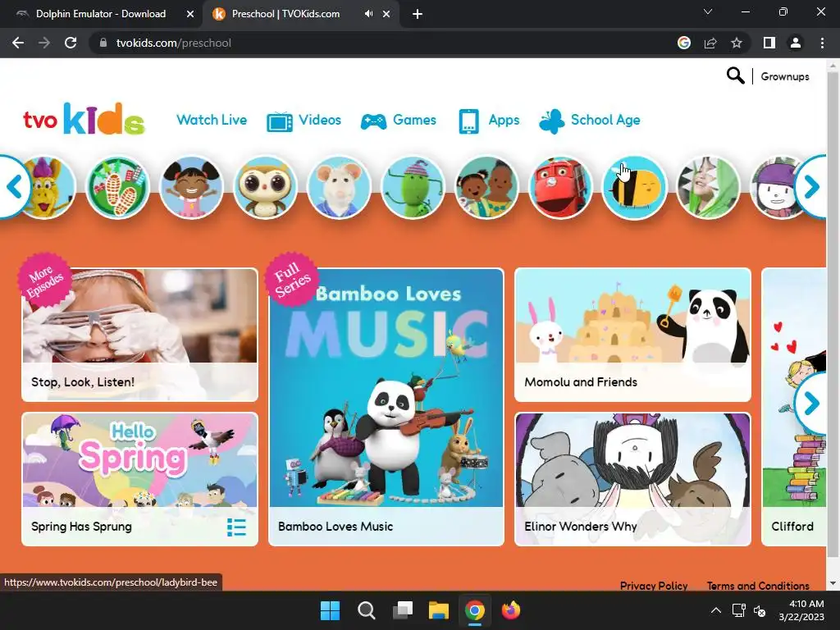Viewport: 840px width, 630px height.
Task: Click the blue flower School Age icon
Action: point(552,121)
